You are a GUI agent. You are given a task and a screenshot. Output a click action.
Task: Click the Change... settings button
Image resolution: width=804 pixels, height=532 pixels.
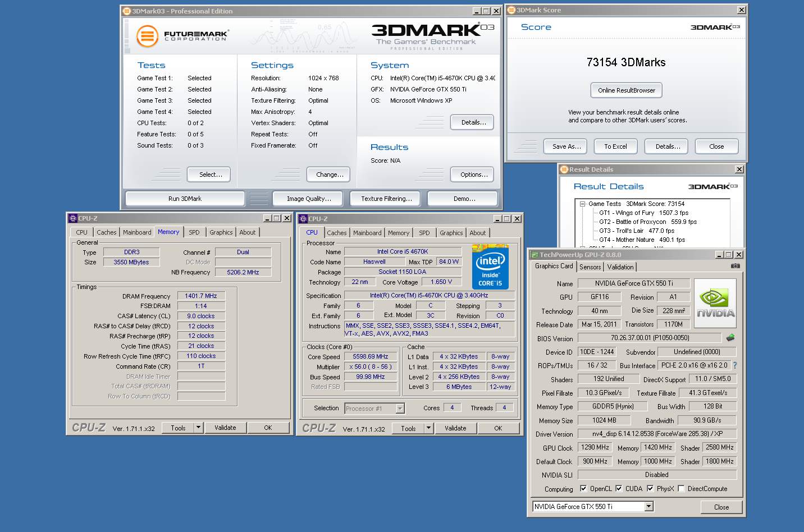330,175
